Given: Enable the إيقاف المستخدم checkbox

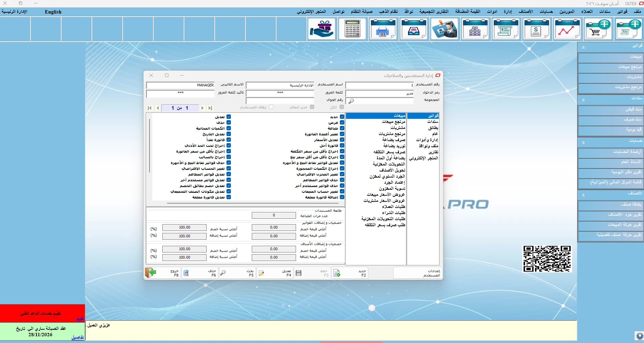Looking at the screenshot, I should (271, 107).
